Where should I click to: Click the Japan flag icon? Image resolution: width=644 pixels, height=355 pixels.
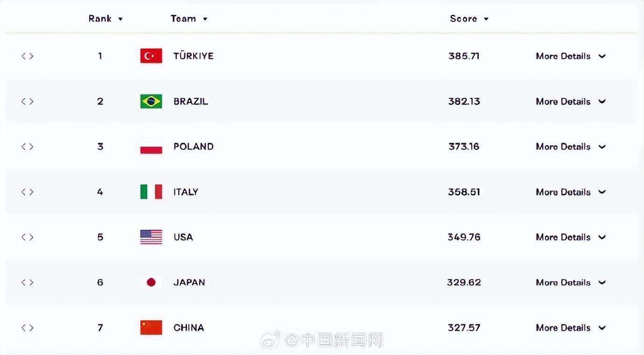(151, 282)
